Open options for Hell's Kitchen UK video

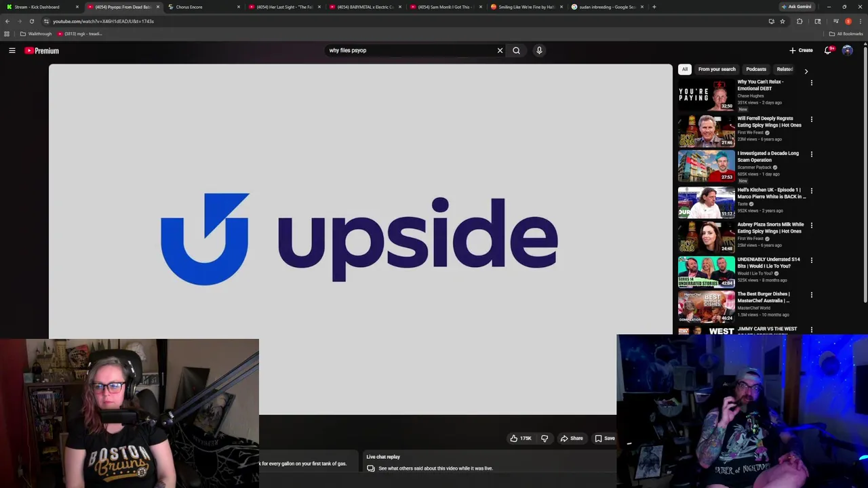[x=811, y=190]
